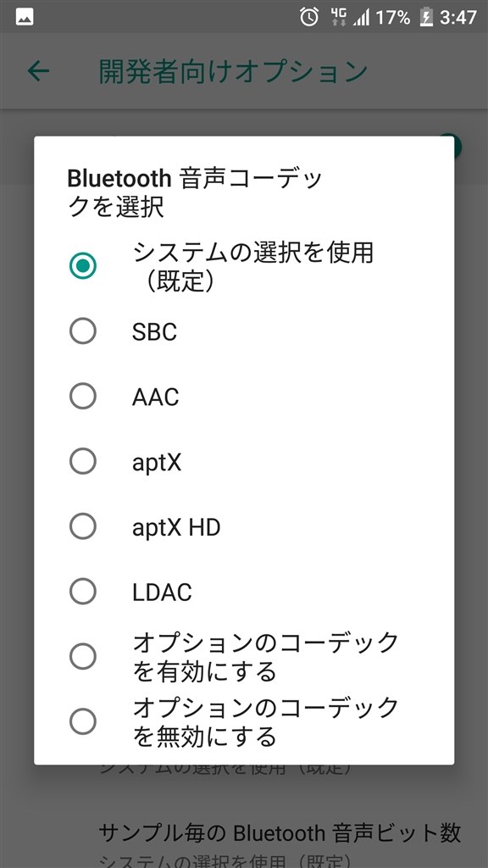Image resolution: width=488 pixels, height=868 pixels.
Task: Open the picture notification icon
Action: click(x=25, y=17)
